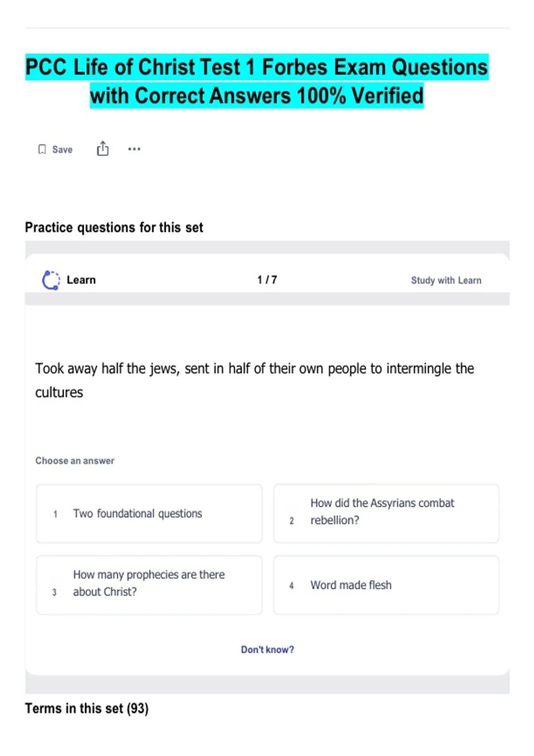The width and height of the screenshot is (534, 756).
Task: Click the Learn mode circular icon
Action: click(51, 280)
